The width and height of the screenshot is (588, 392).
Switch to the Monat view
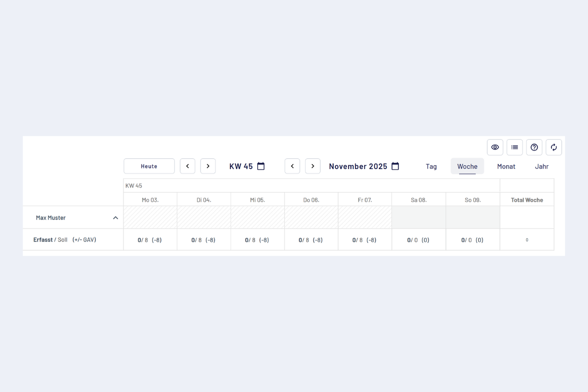[506, 167]
